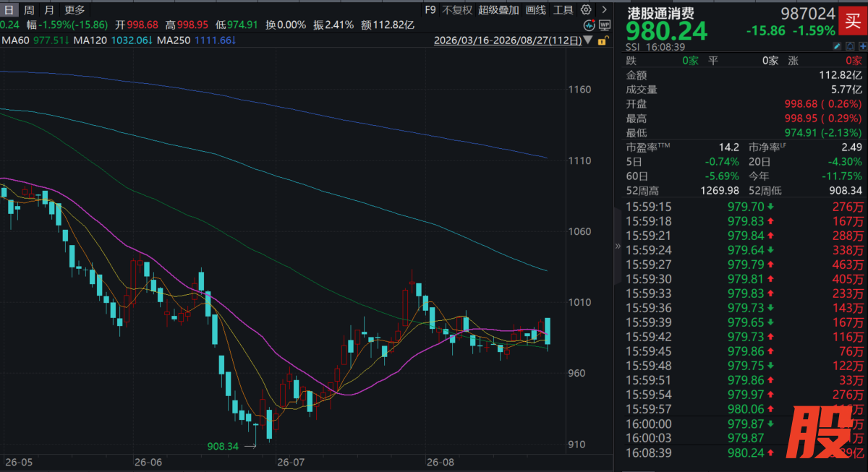Click the 52周低 908.34 value

[844, 190]
